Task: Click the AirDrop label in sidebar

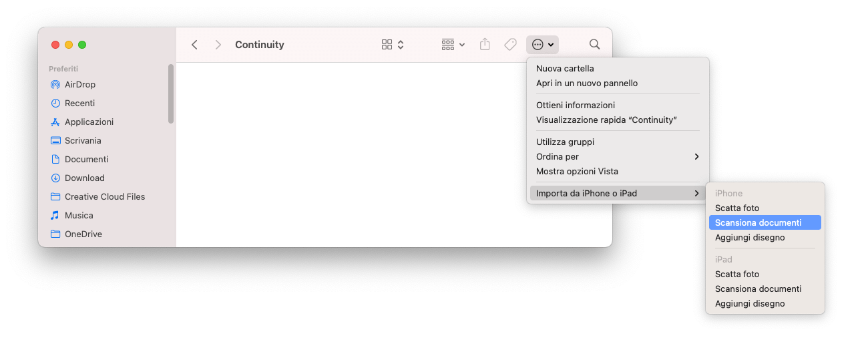Action: tap(80, 85)
